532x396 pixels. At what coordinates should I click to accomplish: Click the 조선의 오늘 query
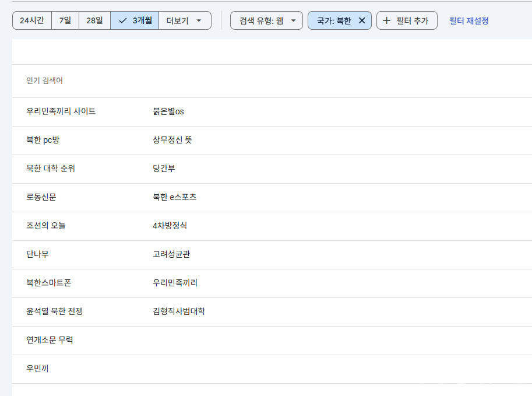[46, 226]
